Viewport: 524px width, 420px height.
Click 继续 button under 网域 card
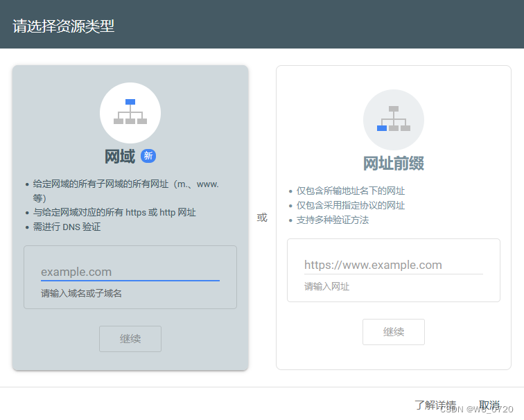130,339
